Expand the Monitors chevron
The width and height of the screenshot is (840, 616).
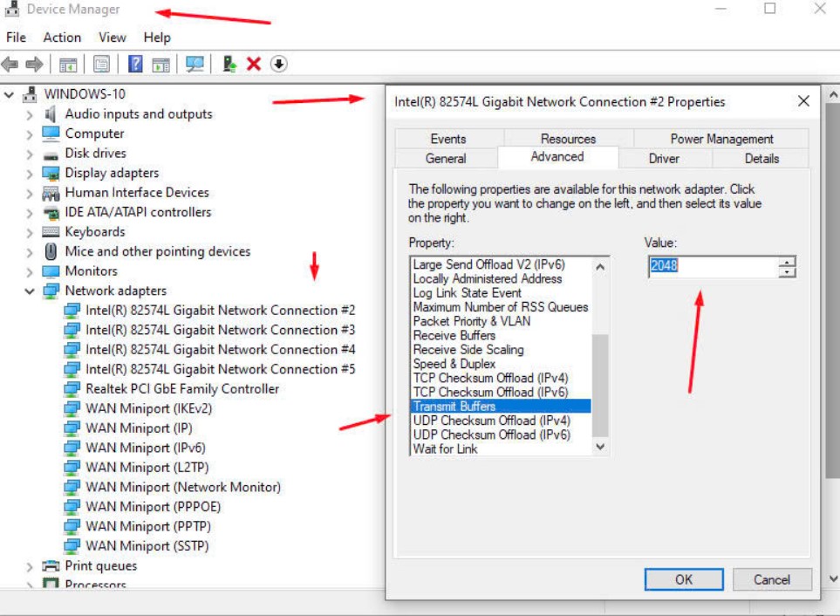(x=30, y=272)
